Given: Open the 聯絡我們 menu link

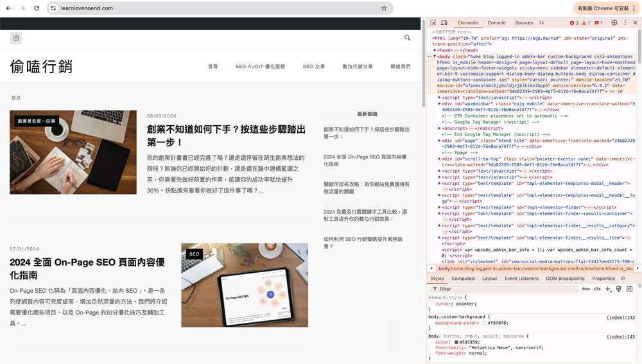Looking at the screenshot, I should [401, 66].
